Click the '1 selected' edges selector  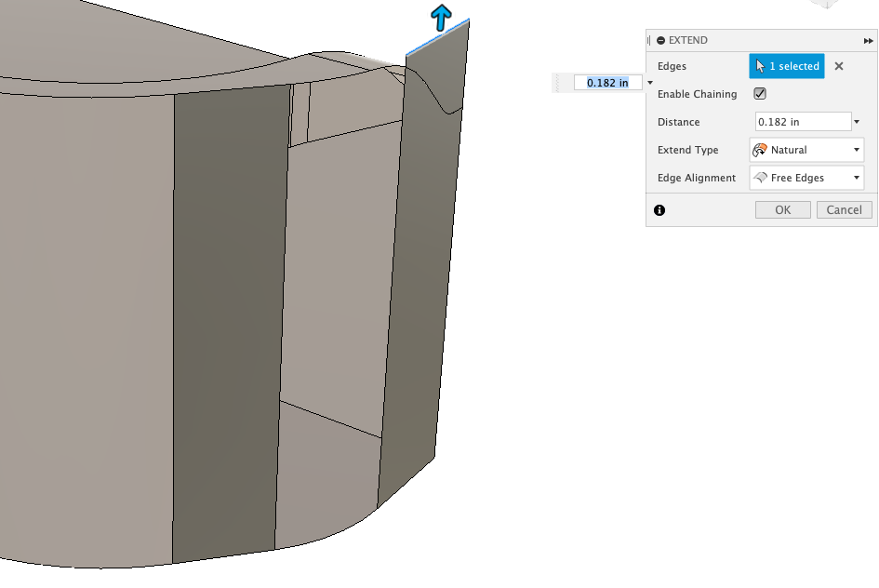tap(787, 66)
